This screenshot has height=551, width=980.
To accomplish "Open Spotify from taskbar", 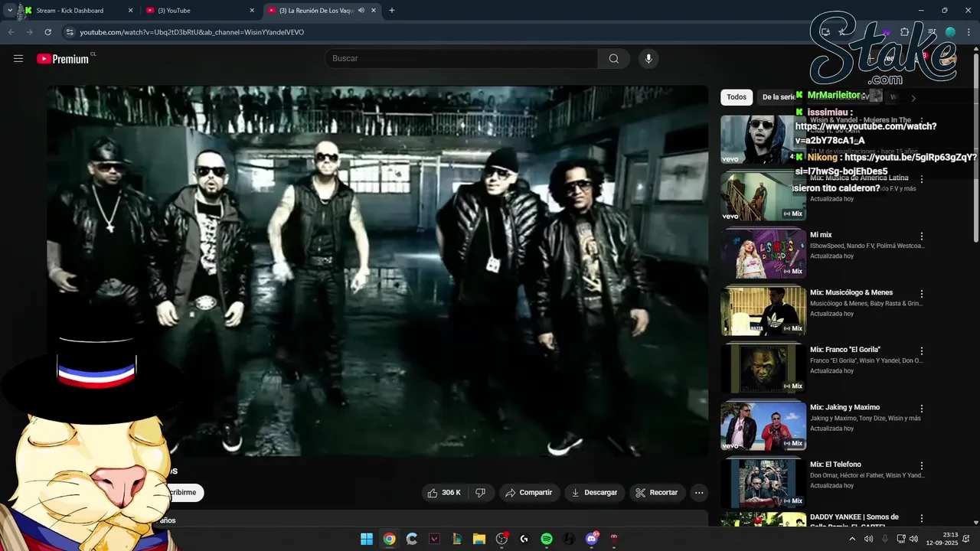I will pyautogui.click(x=547, y=539).
